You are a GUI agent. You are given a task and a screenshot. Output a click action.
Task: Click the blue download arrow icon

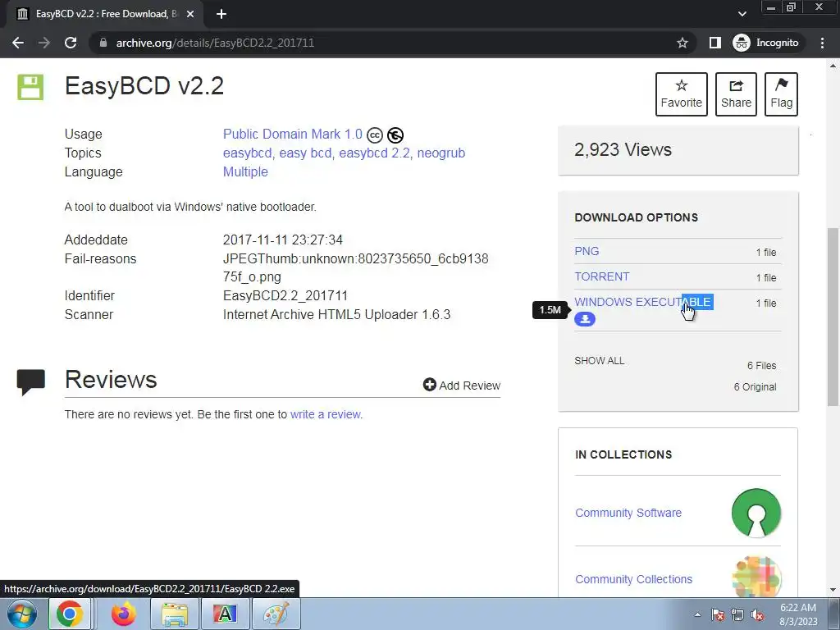(x=585, y=319)
